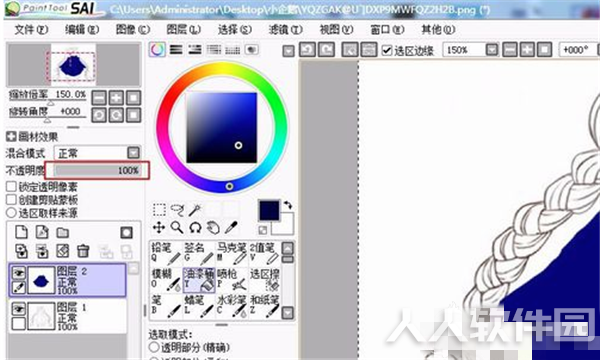600x360 pixels.
Task: Click the navigator preview thumbnail
Action: (x=73, y=65)
